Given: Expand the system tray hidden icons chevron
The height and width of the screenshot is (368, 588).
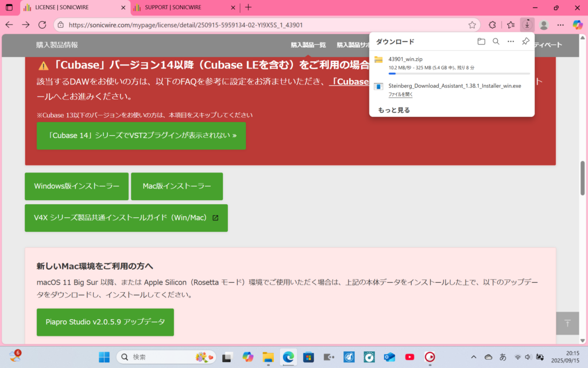Looking at the screenshot, I should 474,357.
